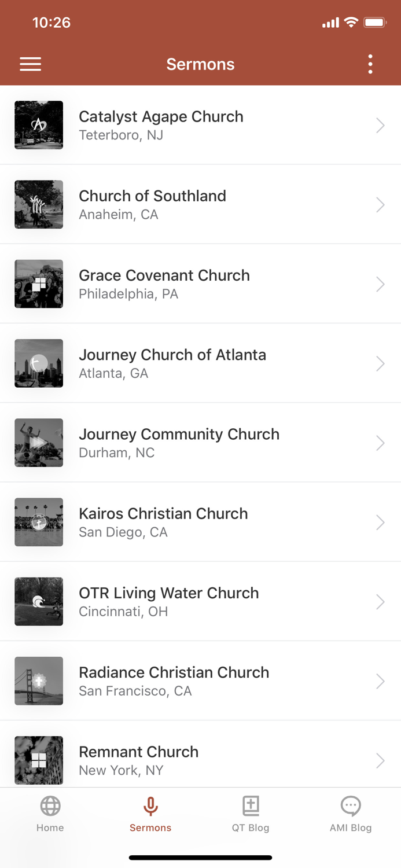The width and height of the screenshot is (401, 868).
Task: Select the Sermons microphone icon
Action: [150, 806]
